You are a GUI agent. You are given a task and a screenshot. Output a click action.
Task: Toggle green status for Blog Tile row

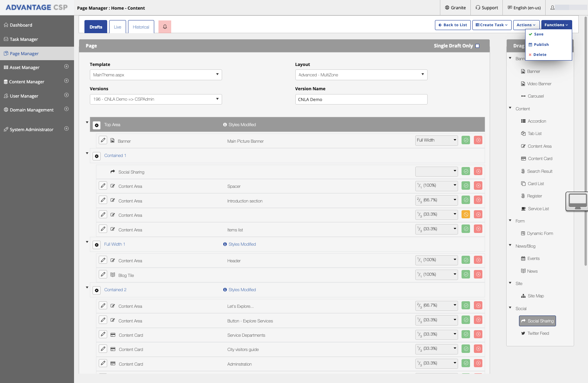pyautogui.click(x=466, y=274)
